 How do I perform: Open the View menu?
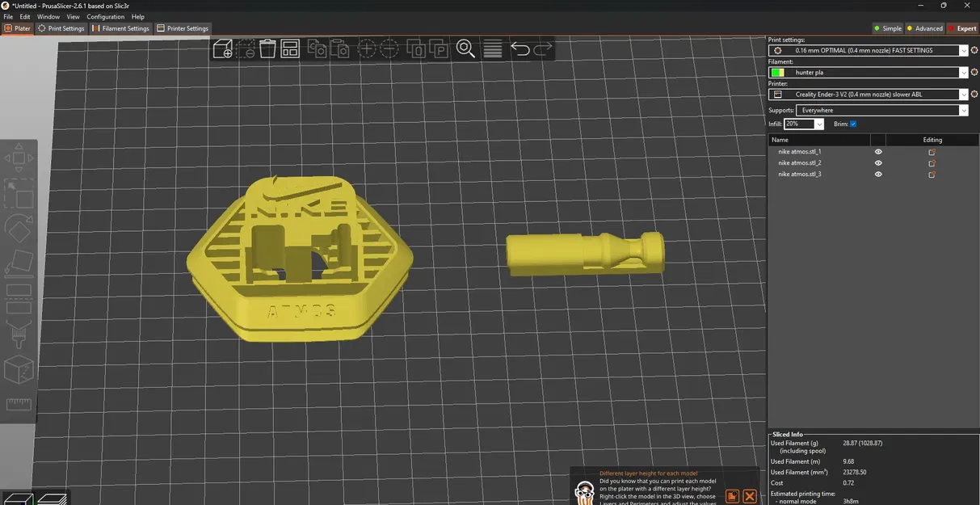73,16
